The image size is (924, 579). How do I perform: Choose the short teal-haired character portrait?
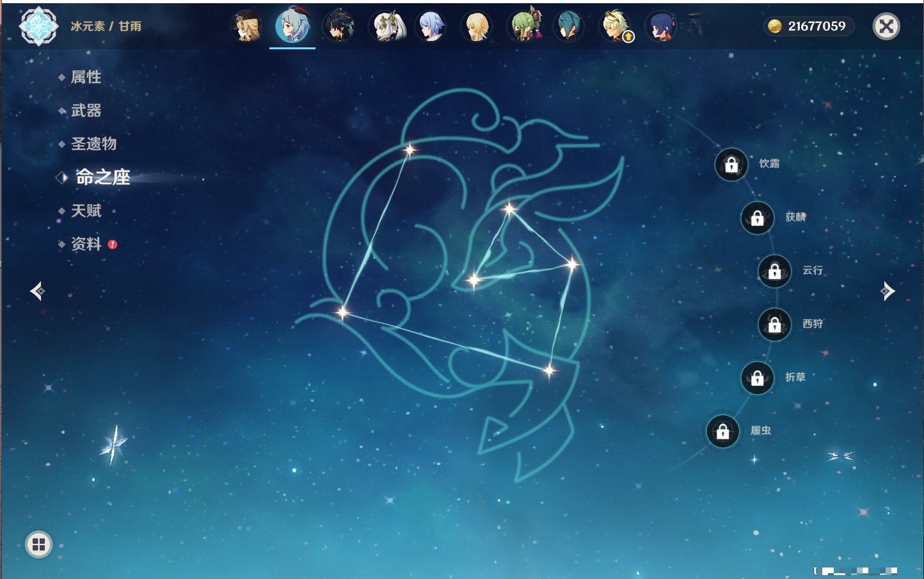click(570, 26)
